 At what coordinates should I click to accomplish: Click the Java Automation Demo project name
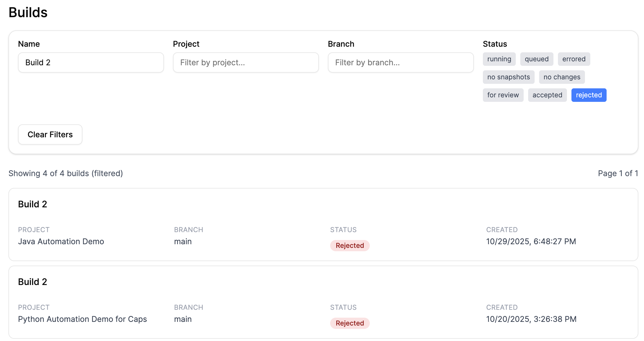point(61,241)
